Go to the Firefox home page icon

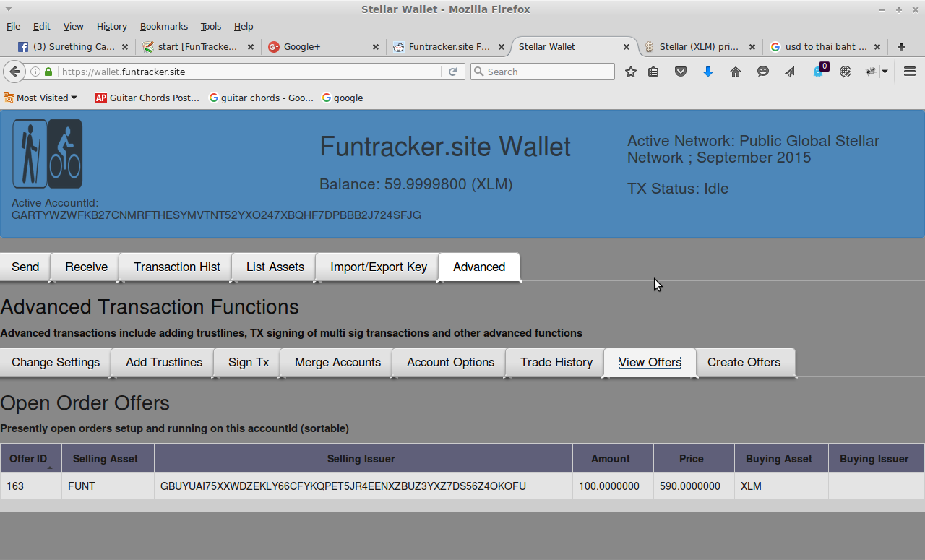(x=736, y=72)
